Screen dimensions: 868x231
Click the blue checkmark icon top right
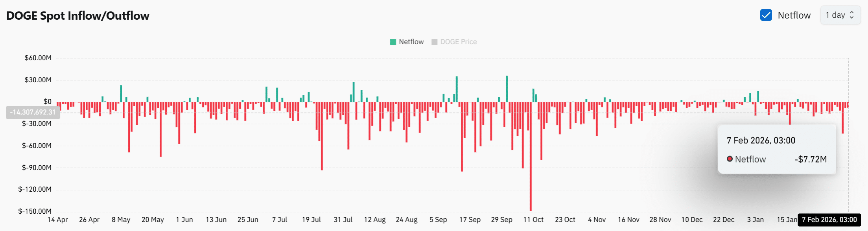(765, 15)
